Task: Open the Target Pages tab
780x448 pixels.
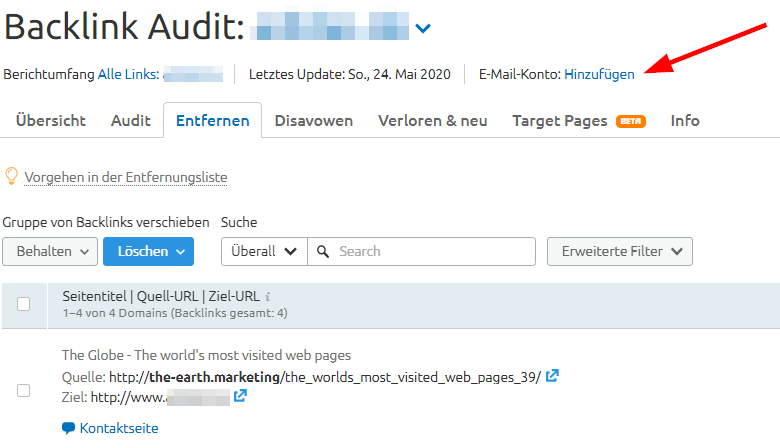Action: 560,121
